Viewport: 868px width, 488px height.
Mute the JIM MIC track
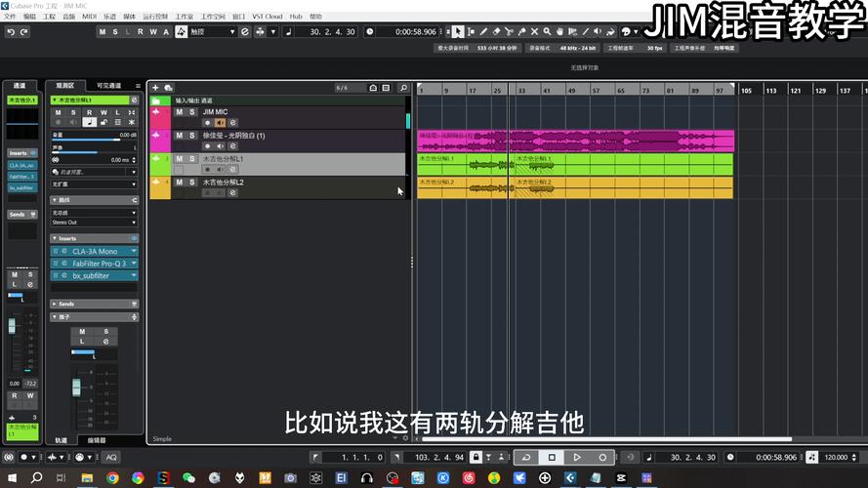(179, 112)
